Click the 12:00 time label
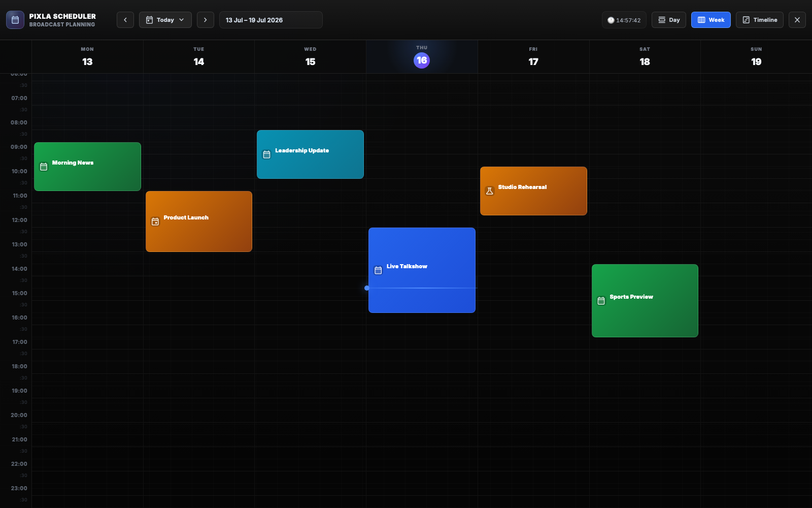Image resolution: width=812 pixels, height=508 pixels. (19, 220)
